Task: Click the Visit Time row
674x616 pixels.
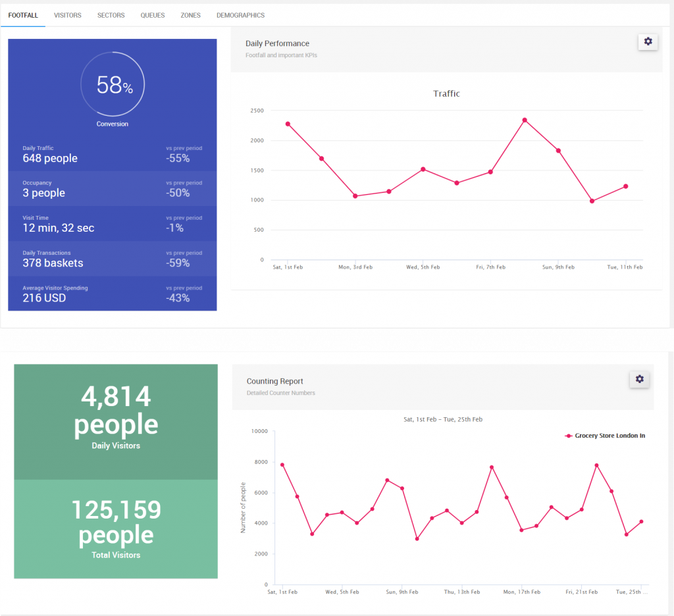Action: click(x=112, y=224)
